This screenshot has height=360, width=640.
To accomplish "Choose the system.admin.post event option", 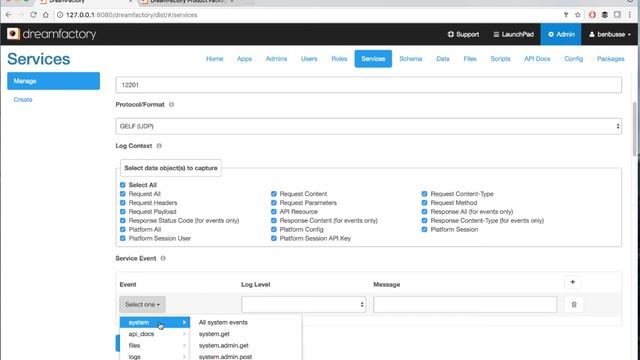I will [225, 356].
